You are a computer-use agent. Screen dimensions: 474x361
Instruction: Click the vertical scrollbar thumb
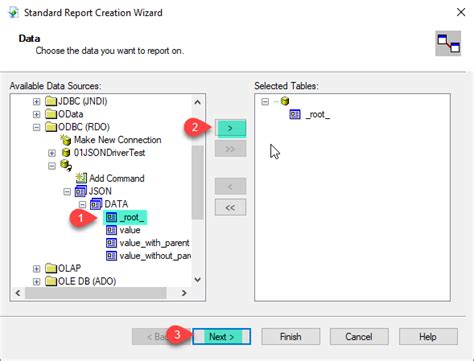pos(198,182)
